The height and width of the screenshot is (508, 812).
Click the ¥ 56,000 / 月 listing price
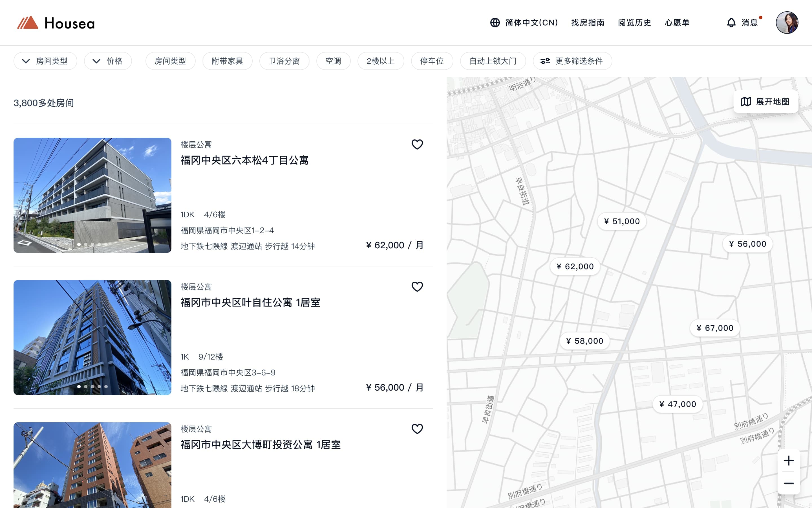(395, 387)
